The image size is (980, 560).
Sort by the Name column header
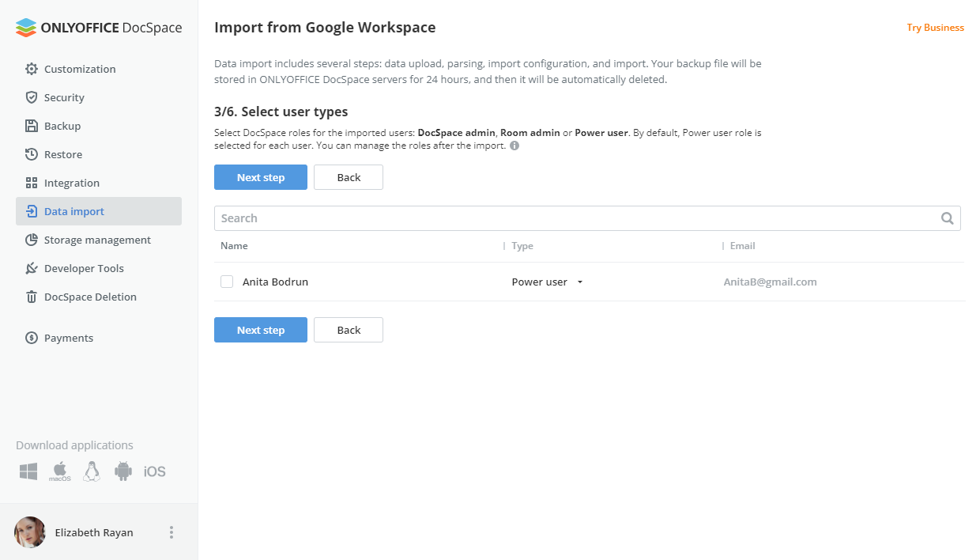click(x=234, y=246)
